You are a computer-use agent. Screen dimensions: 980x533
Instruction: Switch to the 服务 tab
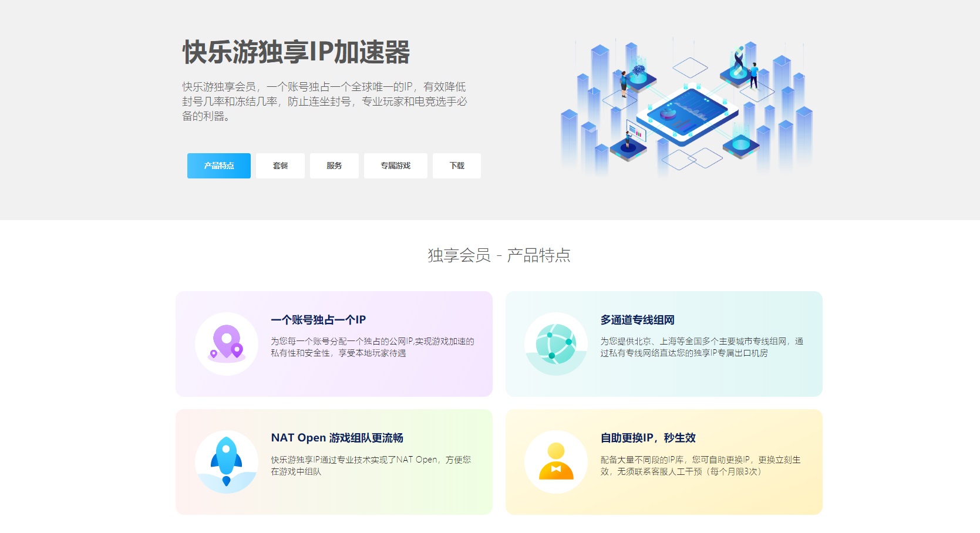click(x=334, y=166)
